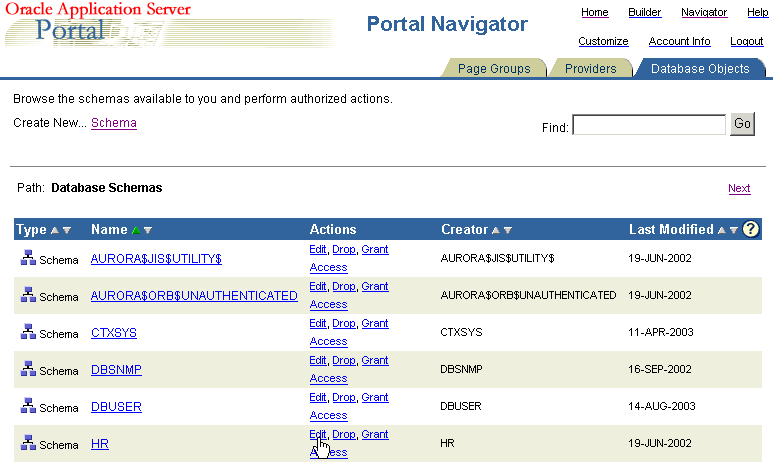Viewport: 773px width, 467px height.
Task: Open the DBUSER schema link
Action: (x=116, y=407)
